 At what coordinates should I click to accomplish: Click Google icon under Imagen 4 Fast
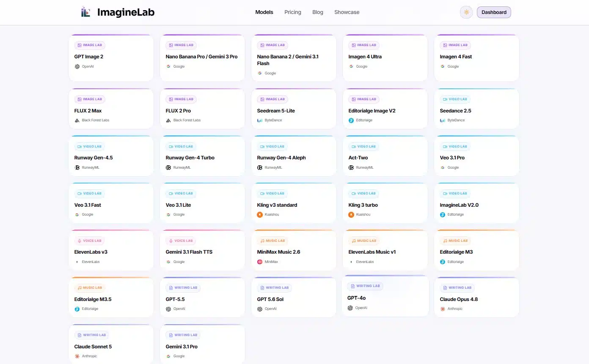pos(443,66)
